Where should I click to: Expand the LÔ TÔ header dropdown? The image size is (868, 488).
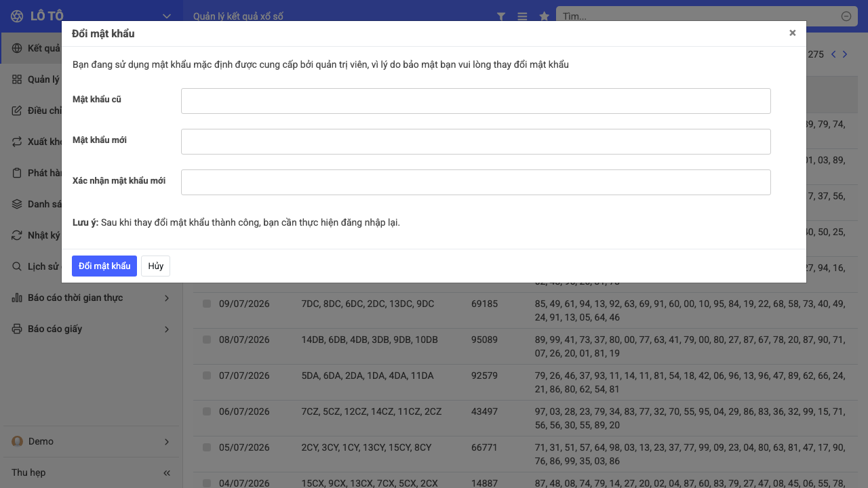(167, 16)
